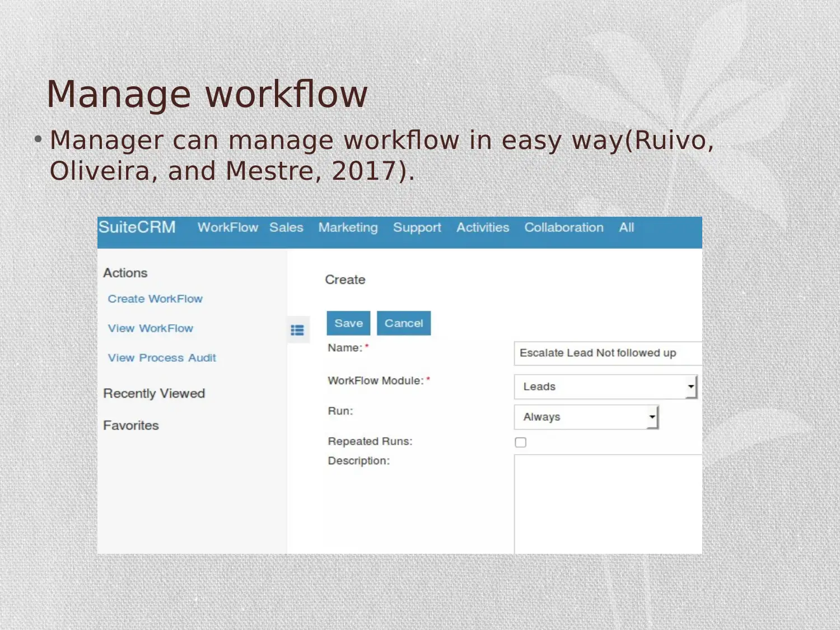Click into the Description text area
Viewport: 840px width, 630px height.
pyautogui.click(x=608, y=504)
